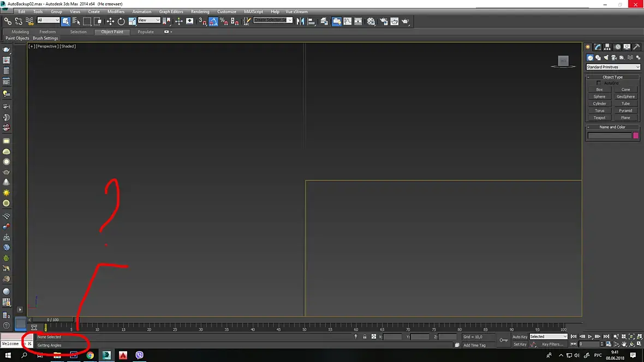
Task: Open the Create Selection Set dropdown
Action: point(273,20)
